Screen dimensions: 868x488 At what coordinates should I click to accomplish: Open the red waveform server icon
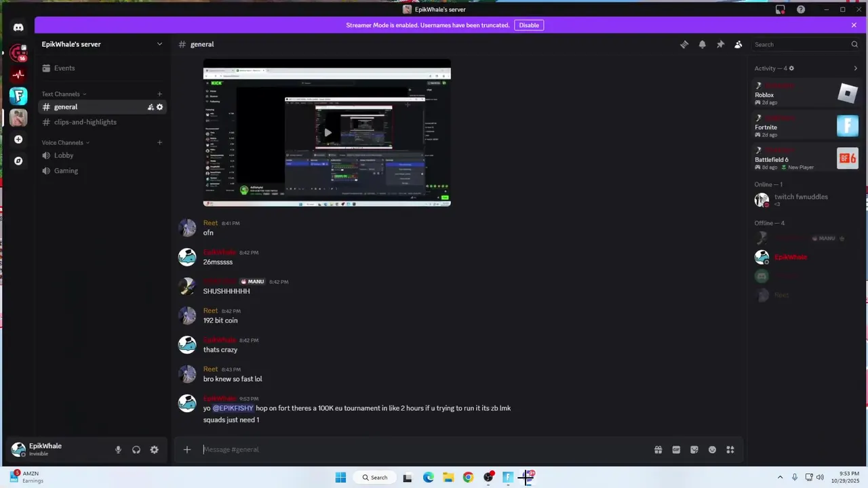(18, 74)
